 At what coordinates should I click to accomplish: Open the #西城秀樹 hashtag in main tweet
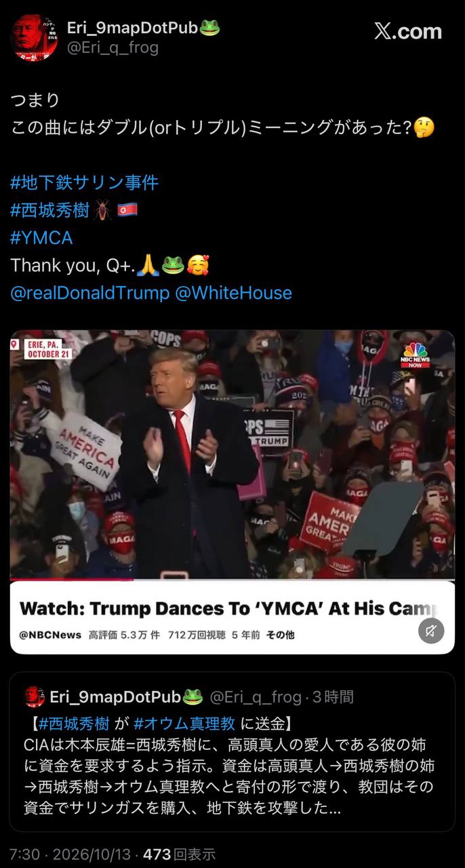click(x=49, y=210)
